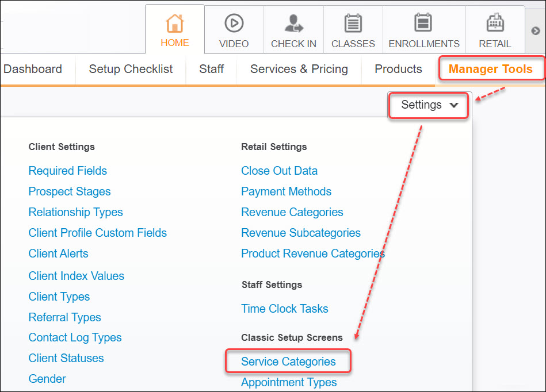Viewport: 546px width, 392px height.
Task: Open the ENROLLMENTS icon
Action: coord(423,24)
